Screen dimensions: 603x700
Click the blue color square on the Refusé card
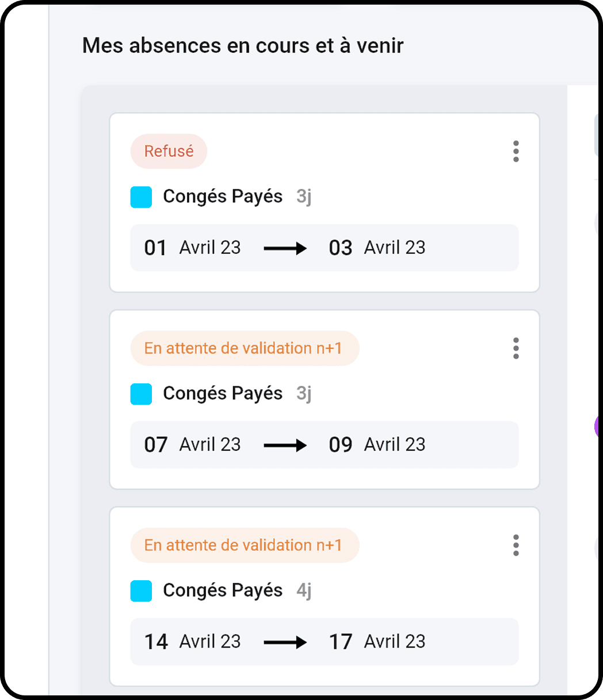(x=141, y=197)
